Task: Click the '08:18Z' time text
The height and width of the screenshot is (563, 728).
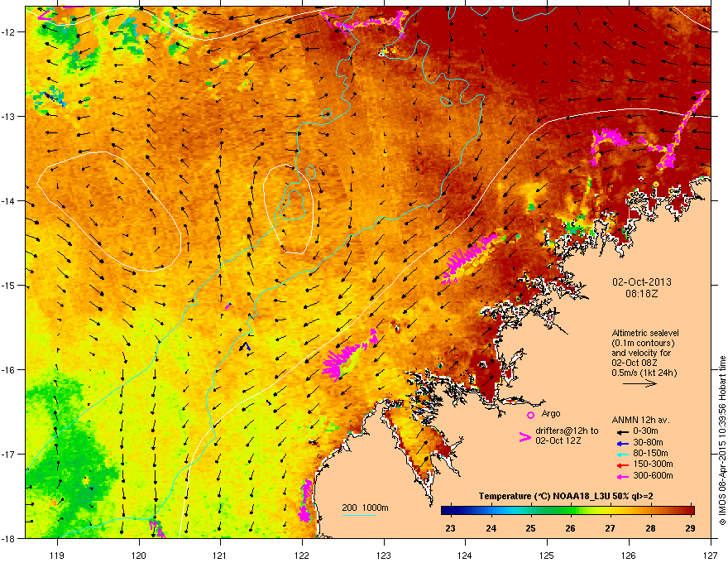Action: coord(642,294)
